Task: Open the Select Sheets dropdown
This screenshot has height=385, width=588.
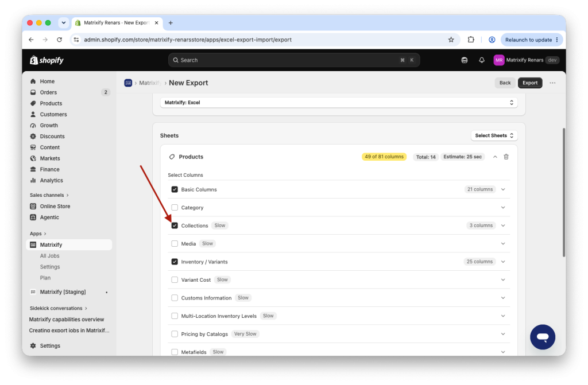Action: pyautogui.click(x=494, y=136)
